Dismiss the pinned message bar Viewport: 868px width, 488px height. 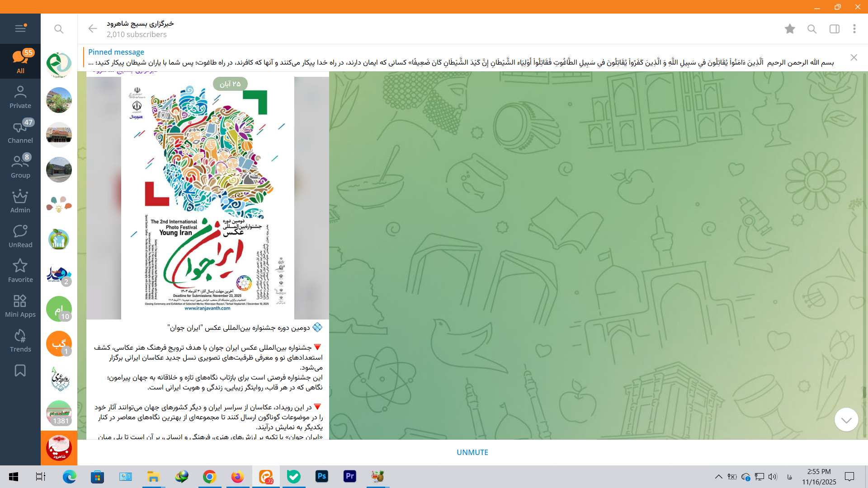pyautogui.click(x=854, y=57)
